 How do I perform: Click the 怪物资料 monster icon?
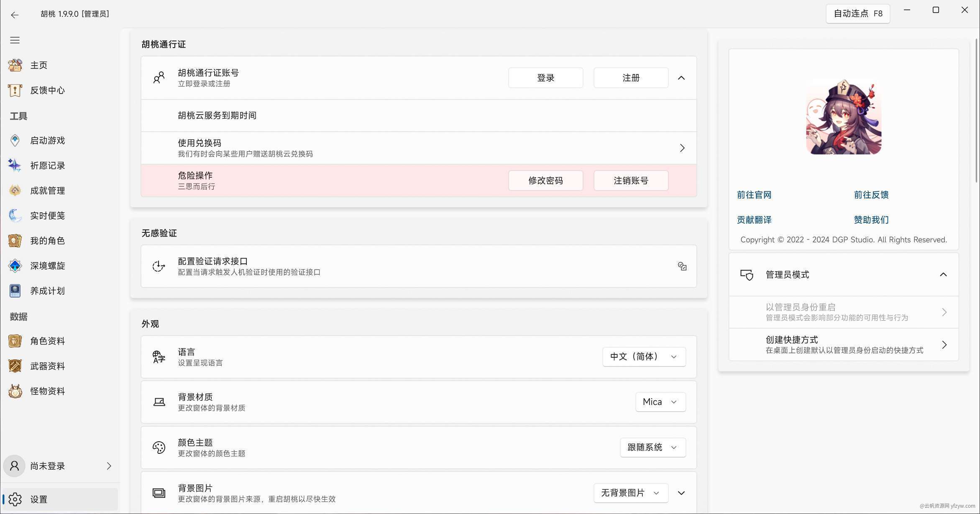point(15,391)
